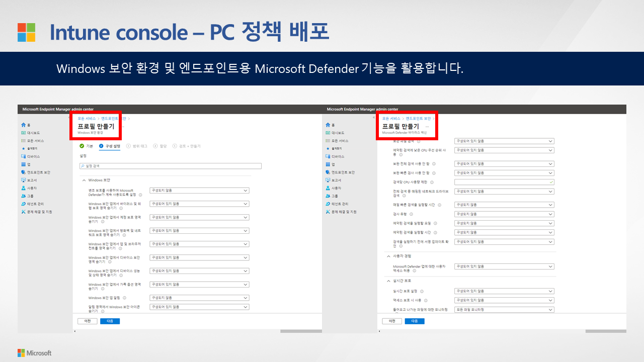Focus the 설정 검색 search field
This screenshot has height=362, width=644.
click(x=171, y=166)
